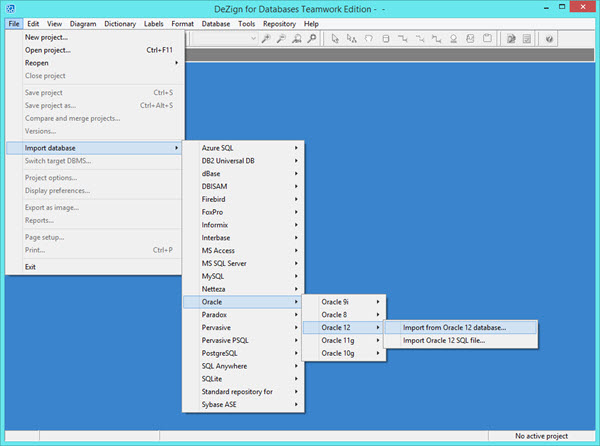Open the View menu

pyautogui.click(x=54, y=24)
